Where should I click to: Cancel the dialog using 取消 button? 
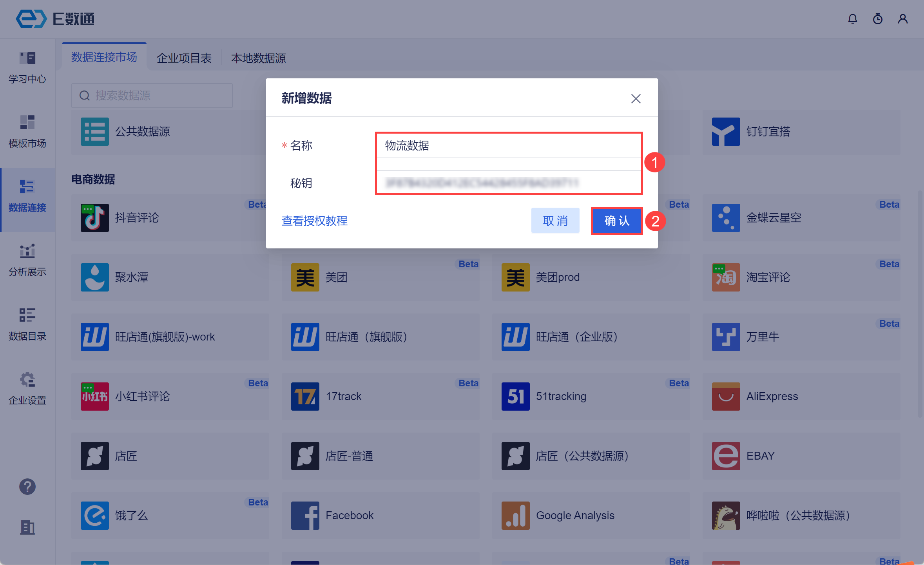pos(555,220)
